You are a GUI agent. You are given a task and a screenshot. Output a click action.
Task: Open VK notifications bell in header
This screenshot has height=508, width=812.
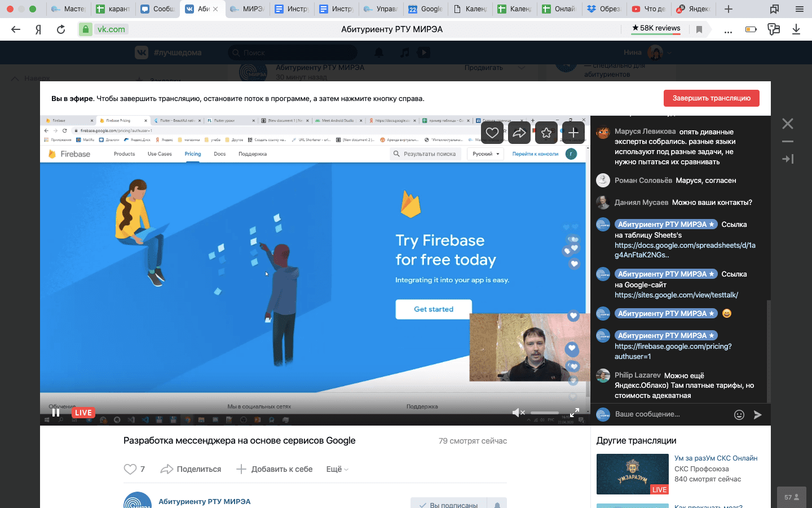(x=379, y=52)
